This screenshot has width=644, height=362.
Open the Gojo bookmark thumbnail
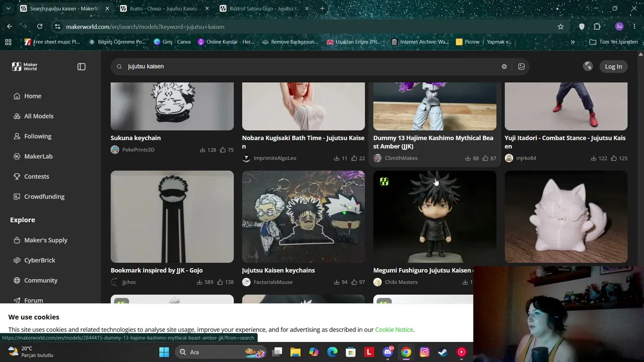pos(172,217)
